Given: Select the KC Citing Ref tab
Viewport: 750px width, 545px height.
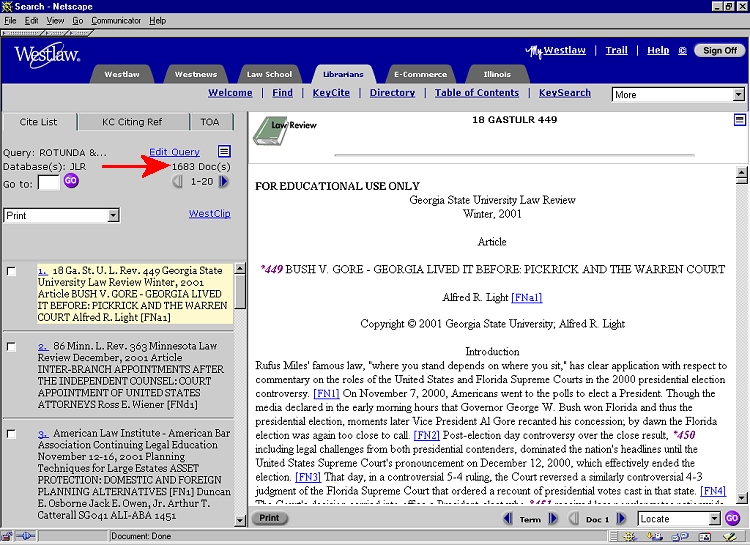Looking at the screenshot, I should tap(132, 122).
